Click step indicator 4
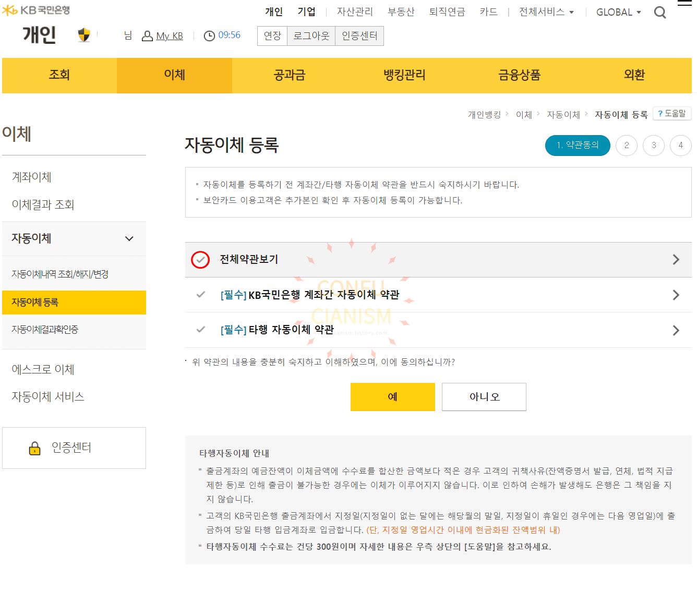 (681, 146)
